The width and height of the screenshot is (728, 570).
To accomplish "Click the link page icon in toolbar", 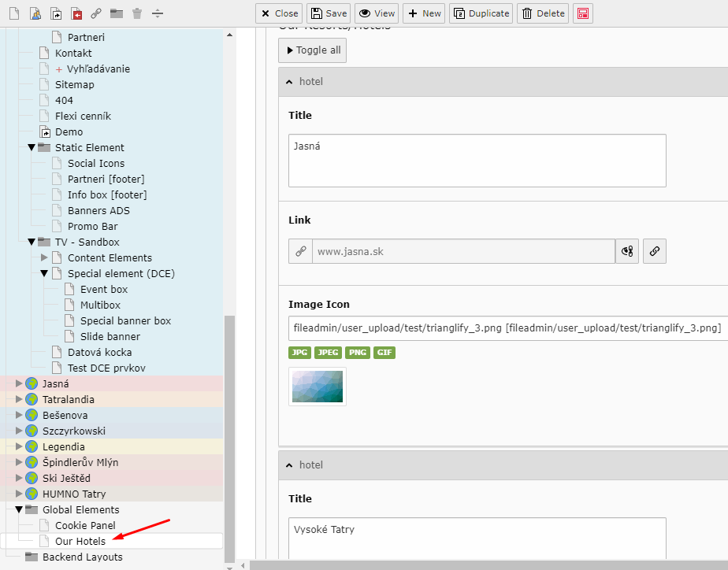I will [96, 13].
